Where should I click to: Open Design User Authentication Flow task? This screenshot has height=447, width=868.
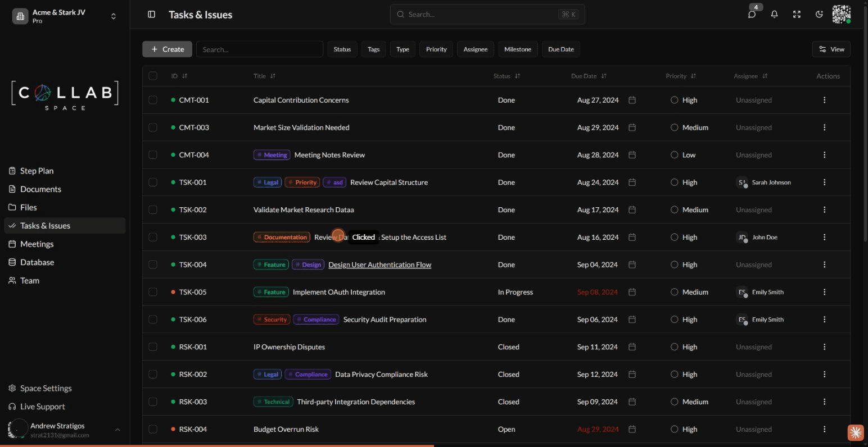click(379, 264)
